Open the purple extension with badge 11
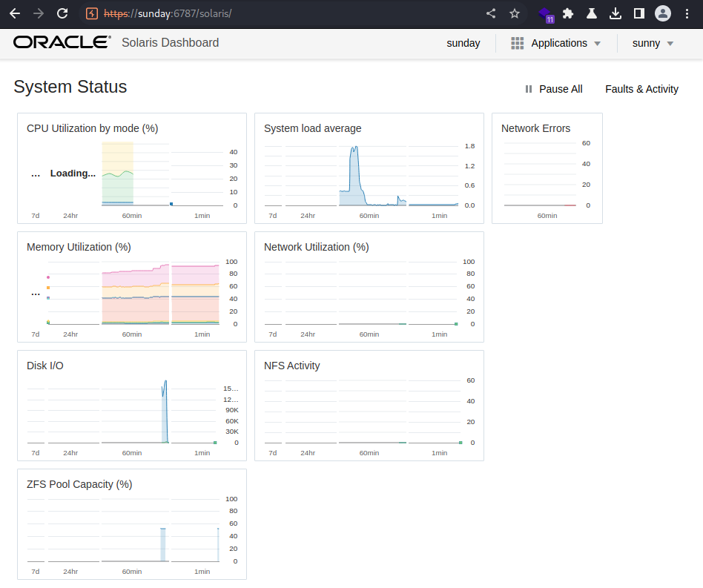 point(546,14)
